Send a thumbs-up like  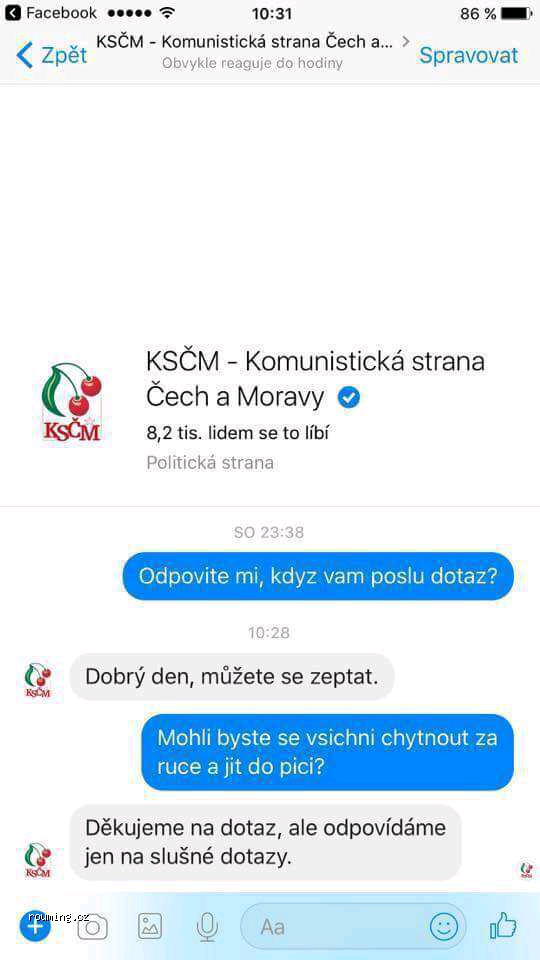point(504,925)
